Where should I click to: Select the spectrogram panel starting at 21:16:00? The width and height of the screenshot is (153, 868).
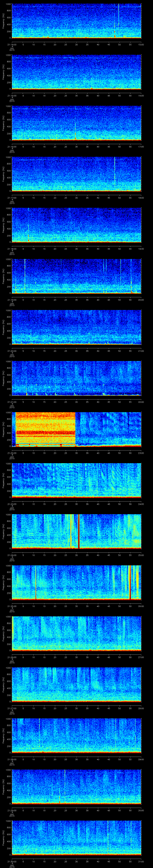click(x=76, y=123)
